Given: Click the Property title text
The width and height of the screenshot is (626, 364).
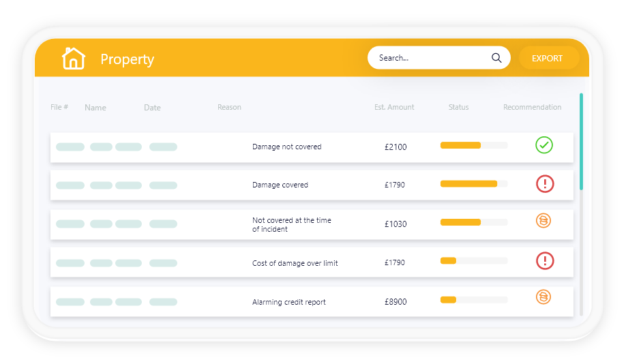Looking at the screenshot, I should (x=127, y=59).
